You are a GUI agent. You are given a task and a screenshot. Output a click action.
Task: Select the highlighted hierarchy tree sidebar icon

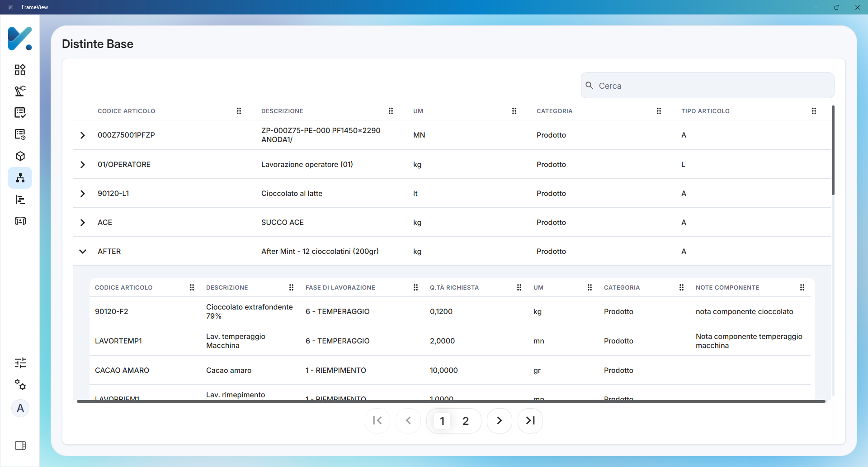[20, 178]
